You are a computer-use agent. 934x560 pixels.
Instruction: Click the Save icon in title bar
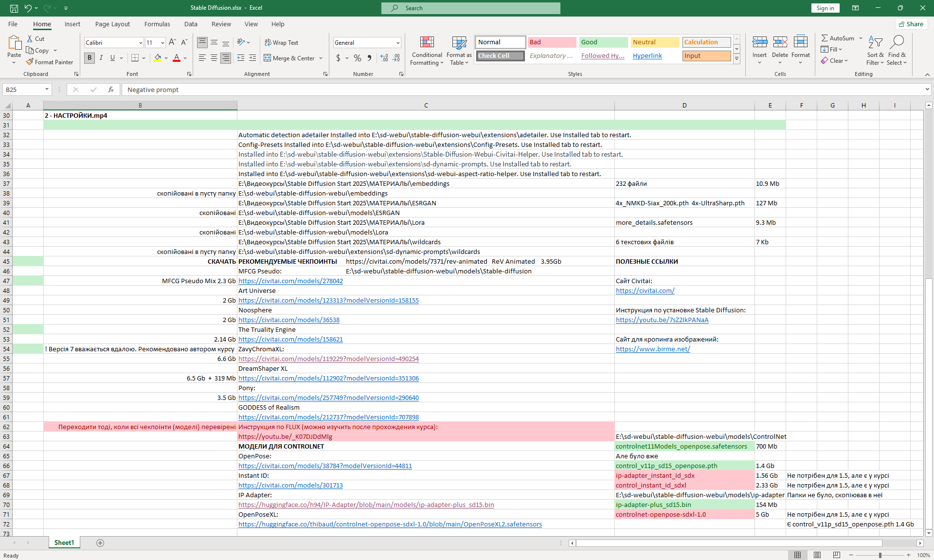click(x=14, y=8)
